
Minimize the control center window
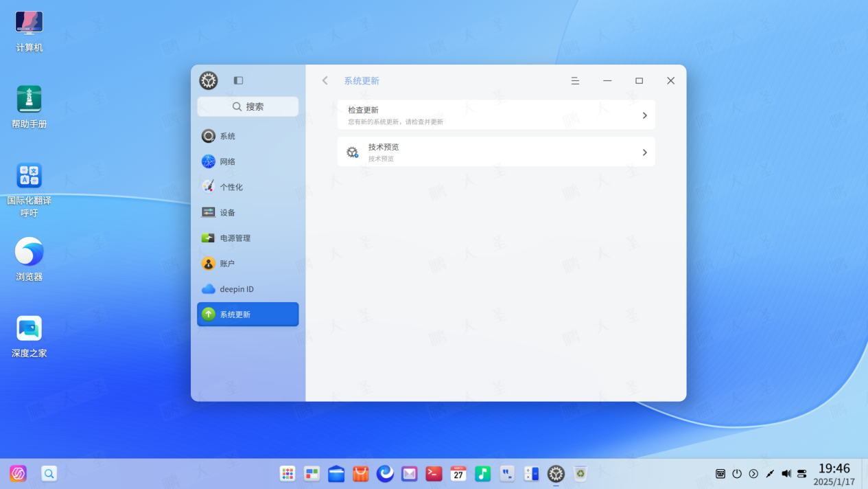pyautogui.click(x=607, y=80)
